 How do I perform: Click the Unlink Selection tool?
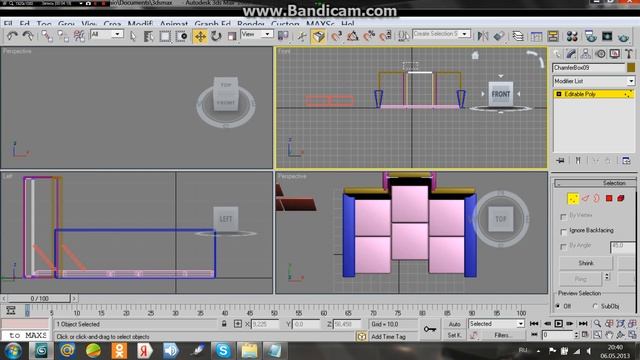point(63,36)
